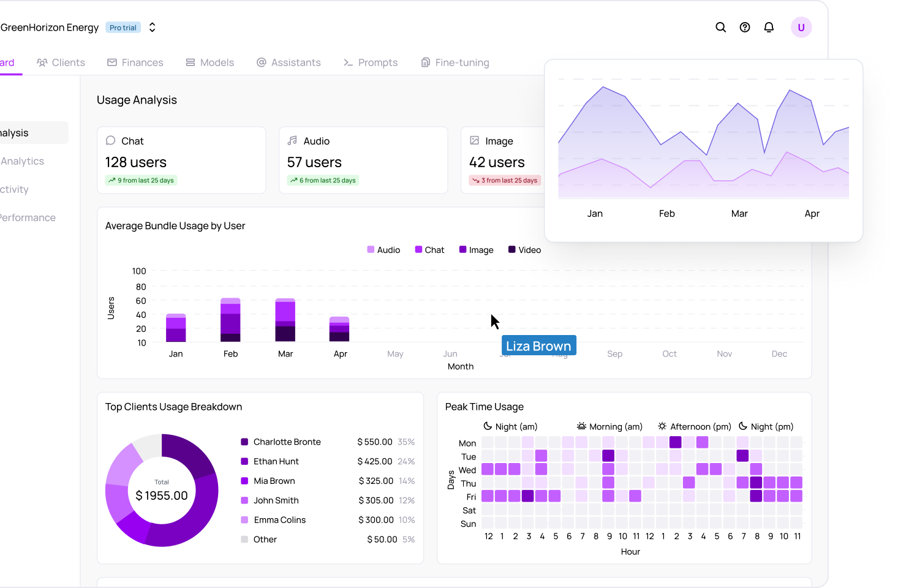Open the Clients tab
Image resolution: width=898 pixels, height=588 pixels.
[x=61, y=62]
